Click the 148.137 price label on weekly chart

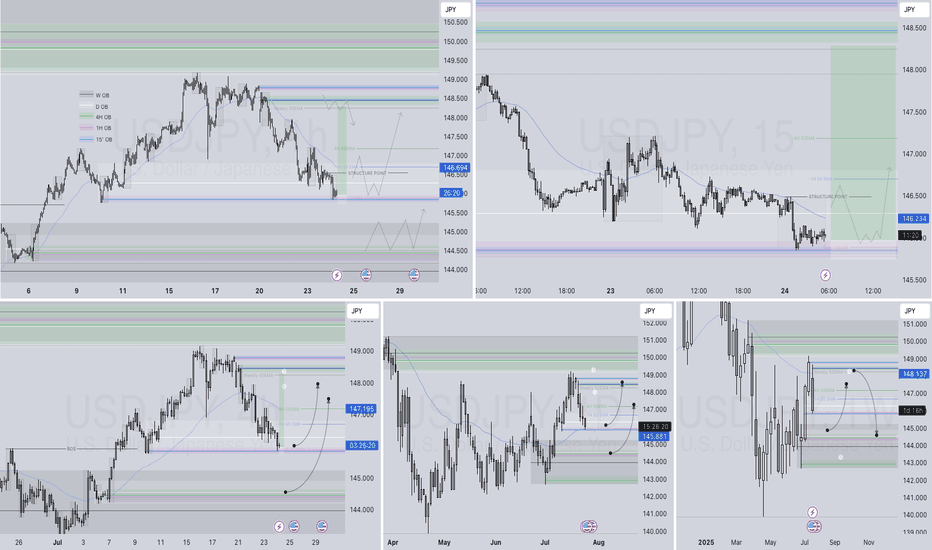tap(914, 374)
